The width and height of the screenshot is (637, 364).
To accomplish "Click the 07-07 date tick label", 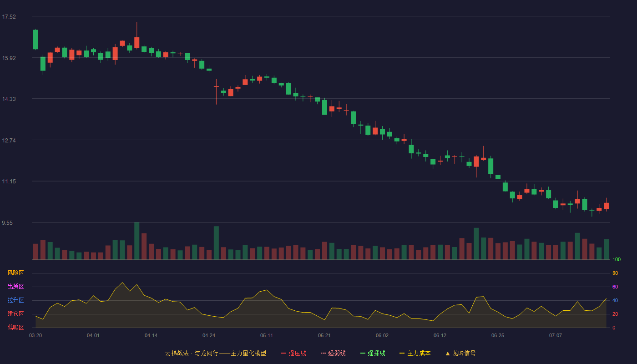I will 556,335.
